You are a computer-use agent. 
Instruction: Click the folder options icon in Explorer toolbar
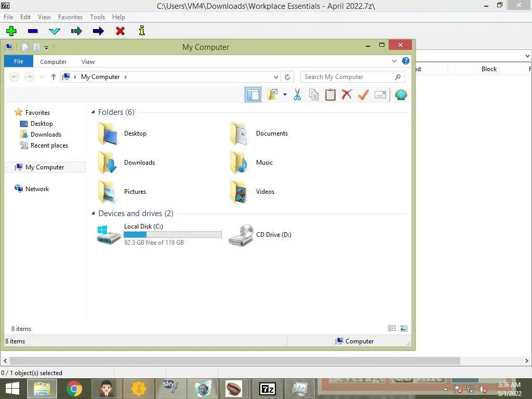(x=272, y=95)
